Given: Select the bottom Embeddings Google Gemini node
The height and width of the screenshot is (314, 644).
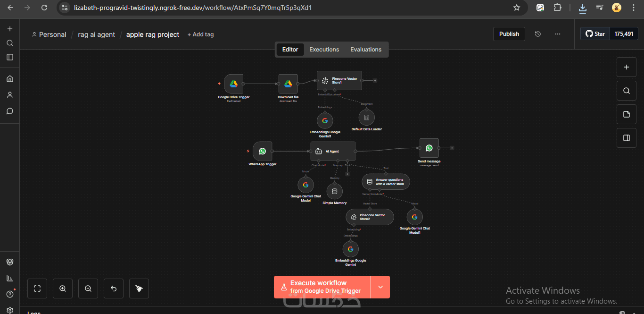Looking at the screenshot, I should point(350,249).
